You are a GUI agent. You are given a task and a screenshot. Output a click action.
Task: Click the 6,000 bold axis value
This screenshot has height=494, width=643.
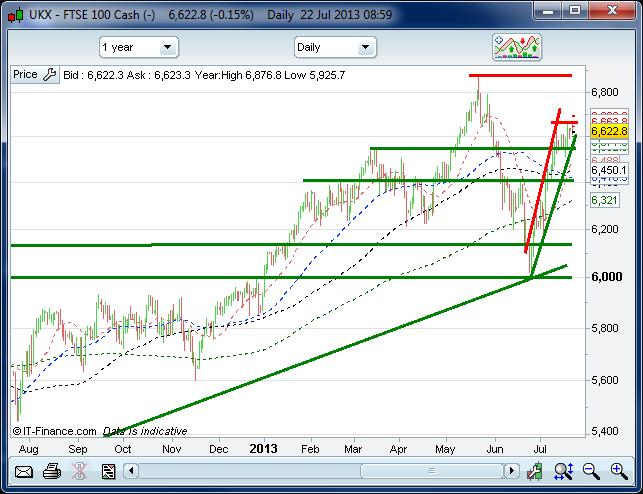coord(607,277)
